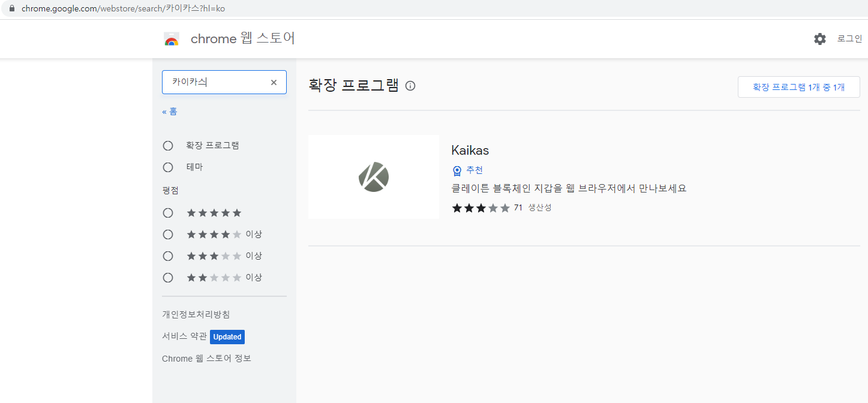
Task: Click the Chrome Web Store rainbow logo
Action: coord(172,38)
